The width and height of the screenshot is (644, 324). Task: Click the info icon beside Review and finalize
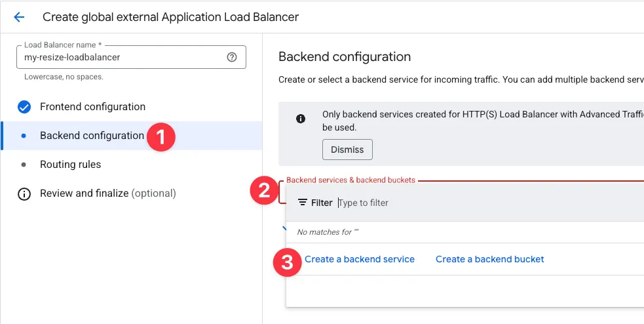pos(24,194)
